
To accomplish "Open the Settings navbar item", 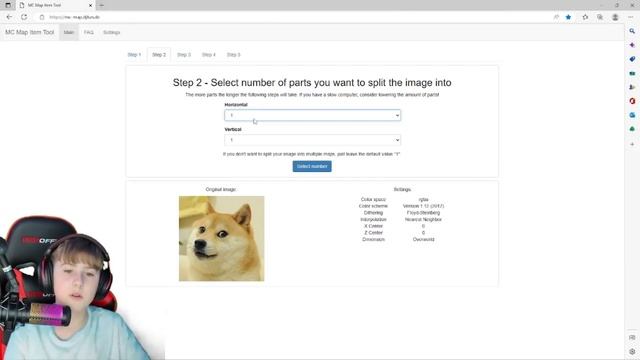I will coord(111,32).
